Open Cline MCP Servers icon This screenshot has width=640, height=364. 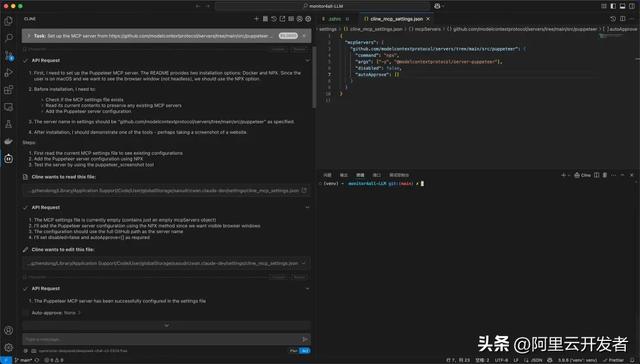[x=265, y=19]
